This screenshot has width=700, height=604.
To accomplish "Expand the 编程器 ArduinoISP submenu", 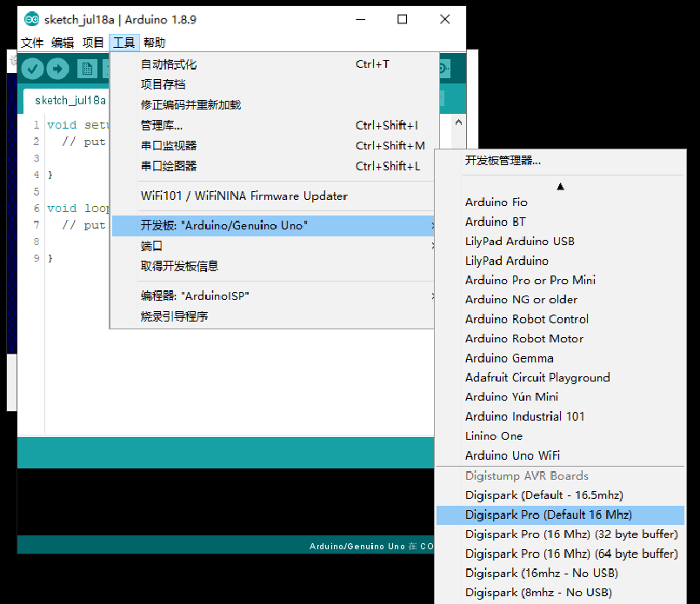I will (x=272, y=295).
